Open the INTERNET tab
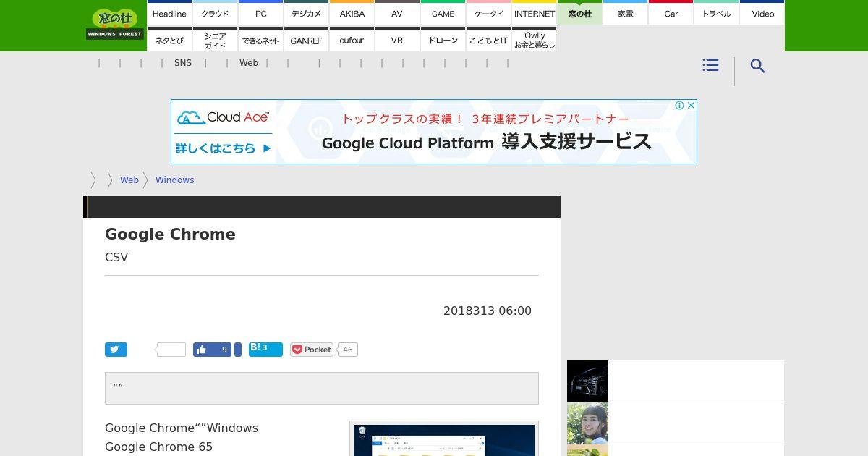 [534, 13]
